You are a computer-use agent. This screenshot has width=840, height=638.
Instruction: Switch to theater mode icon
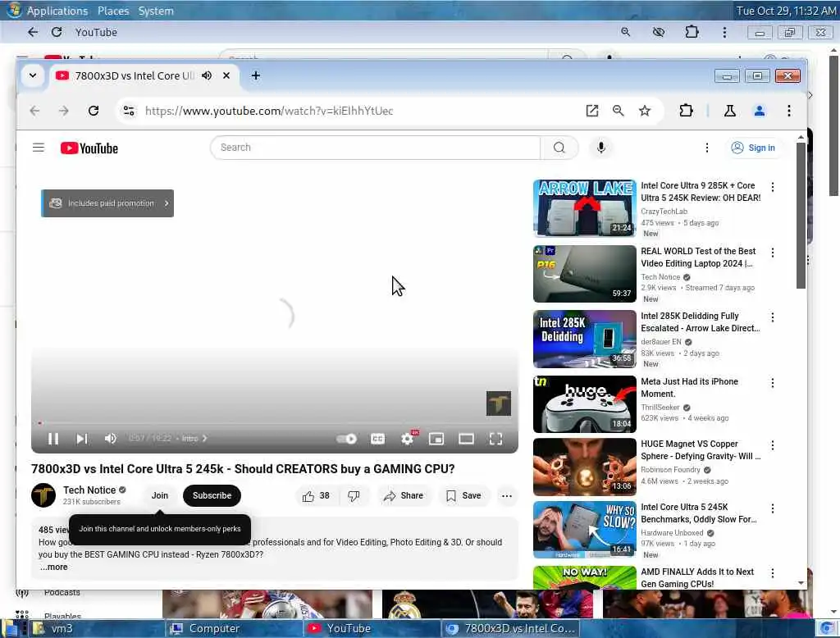(466, 439)
